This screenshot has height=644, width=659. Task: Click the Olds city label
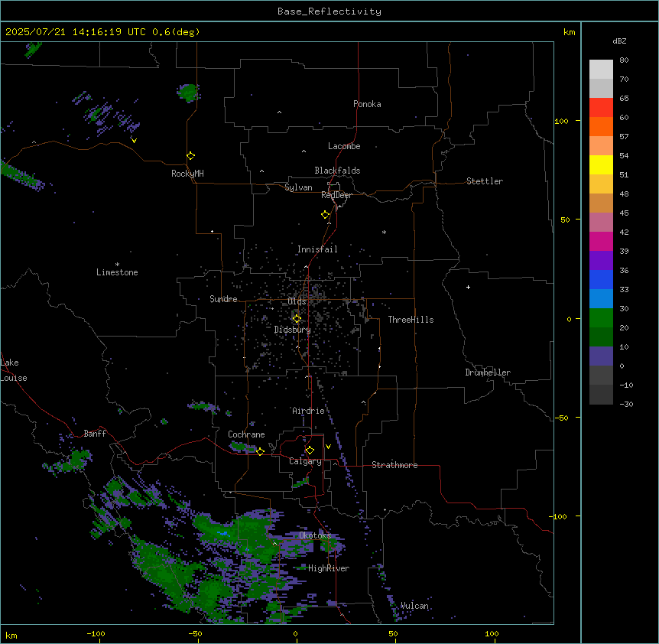(297, 301)
